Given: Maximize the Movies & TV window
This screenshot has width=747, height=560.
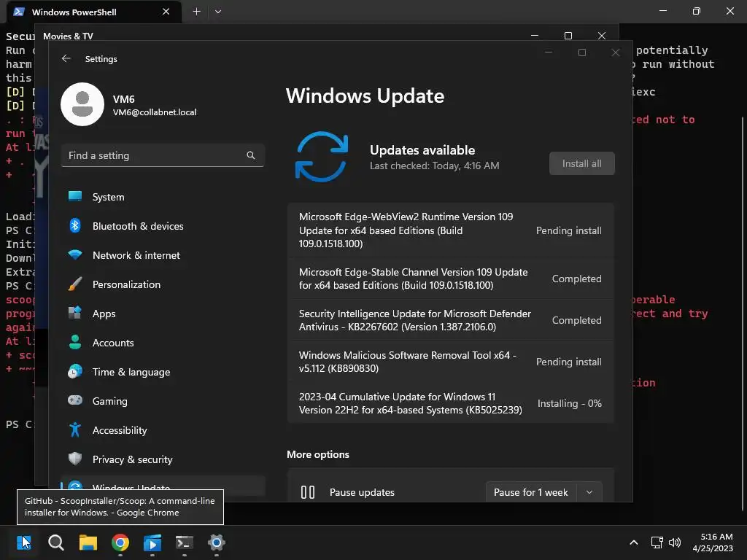Looking at the screenshot, I should click(x=568, y=36).
